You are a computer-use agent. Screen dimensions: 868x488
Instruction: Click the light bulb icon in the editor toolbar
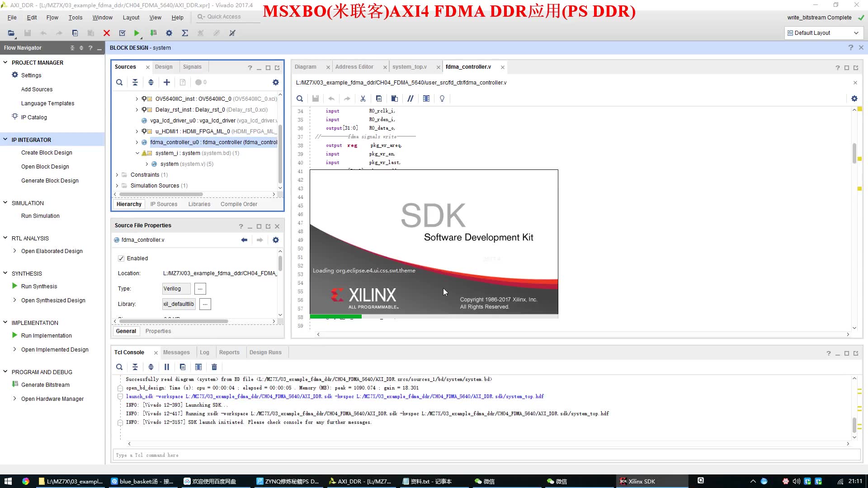(442, 99)
